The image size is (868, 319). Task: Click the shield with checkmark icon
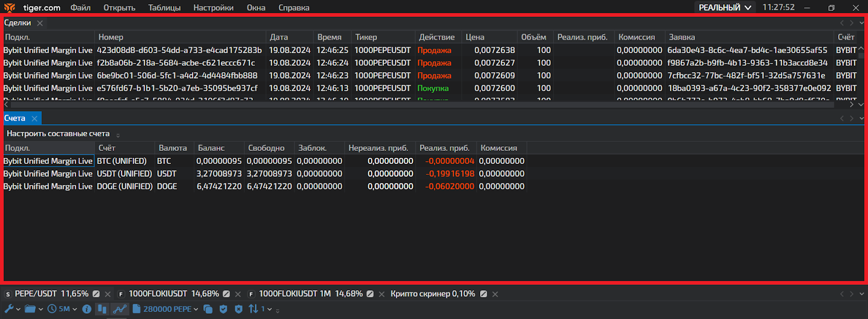pyautogui.click(x=223, y=309)
